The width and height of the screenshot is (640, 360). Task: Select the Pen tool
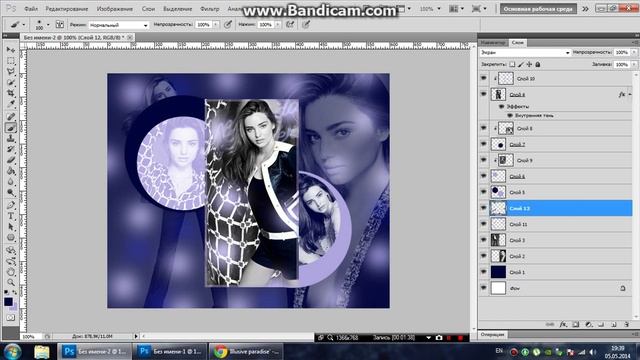click(11, 205)
